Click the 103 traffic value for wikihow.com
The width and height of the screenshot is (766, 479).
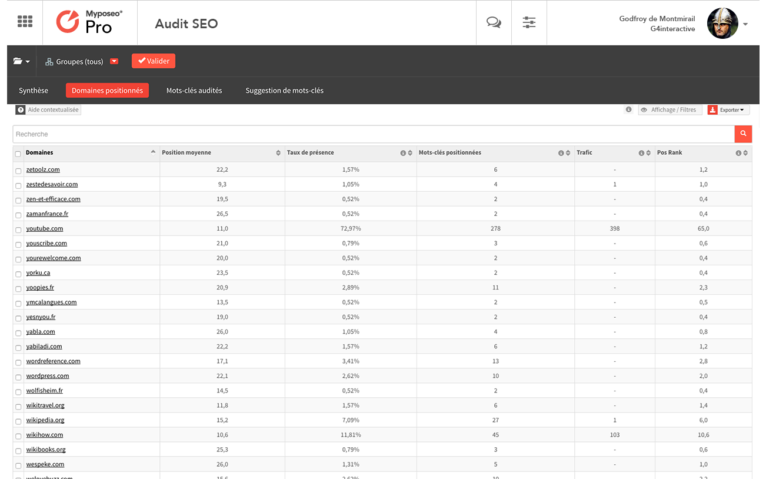coord(615,435)
